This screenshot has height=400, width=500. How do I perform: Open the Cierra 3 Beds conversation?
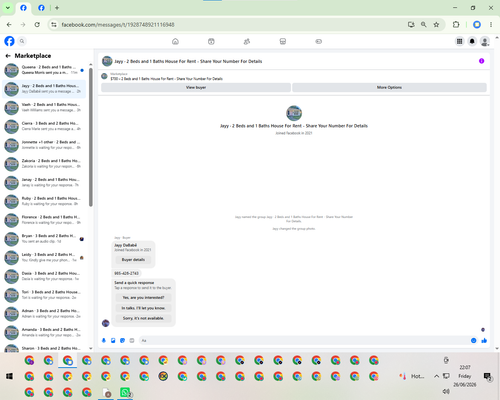pyautogui.click(x=44, y=126)
